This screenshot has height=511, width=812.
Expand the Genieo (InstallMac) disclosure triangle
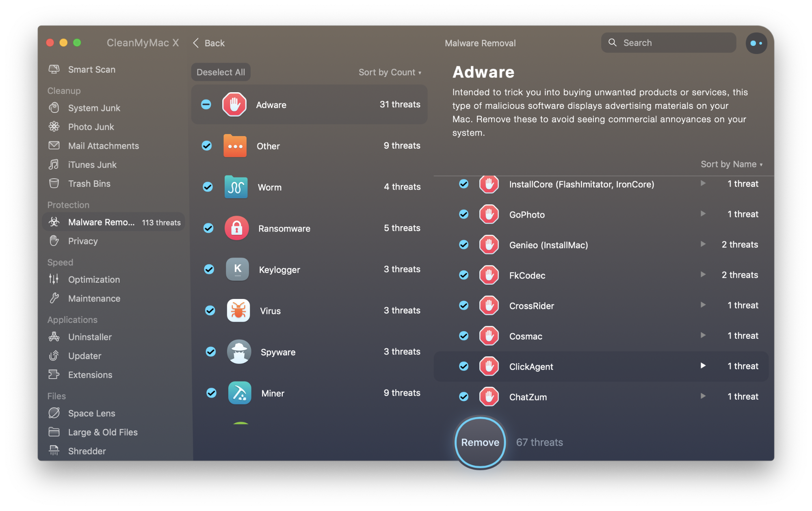[x=703, y=244]
